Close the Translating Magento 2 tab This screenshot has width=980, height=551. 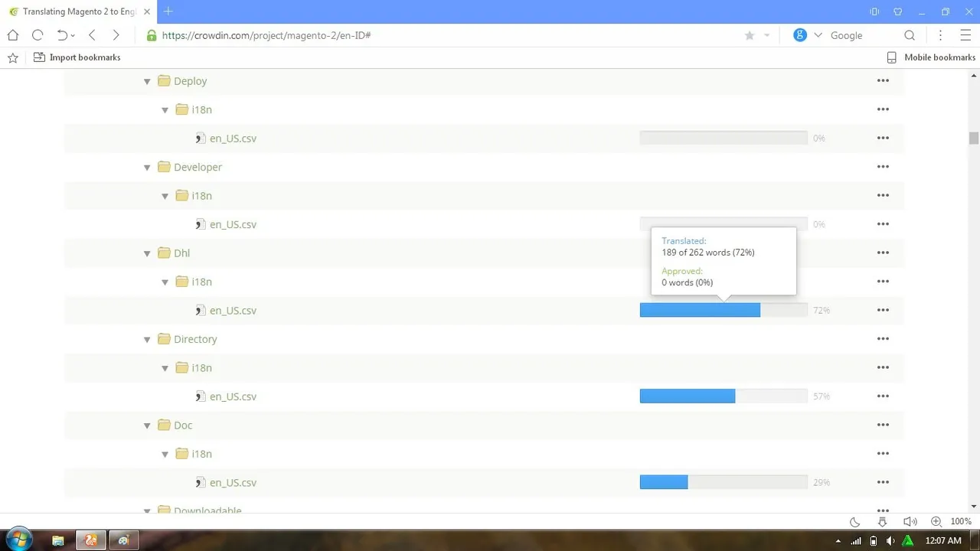(x=147, y=11)
